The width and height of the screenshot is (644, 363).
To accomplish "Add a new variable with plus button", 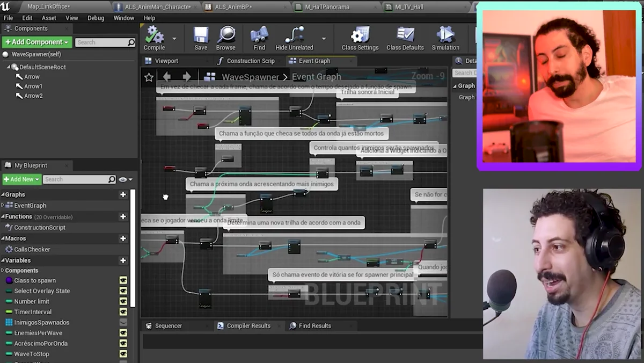I will click(123, 260).
